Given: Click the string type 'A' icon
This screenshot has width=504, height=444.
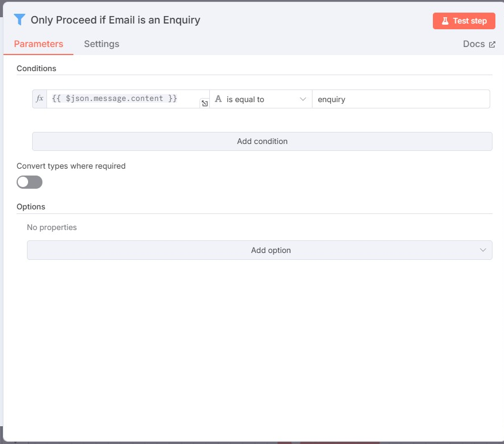Looking at the screenshot, I should click(x=218, y=99).
